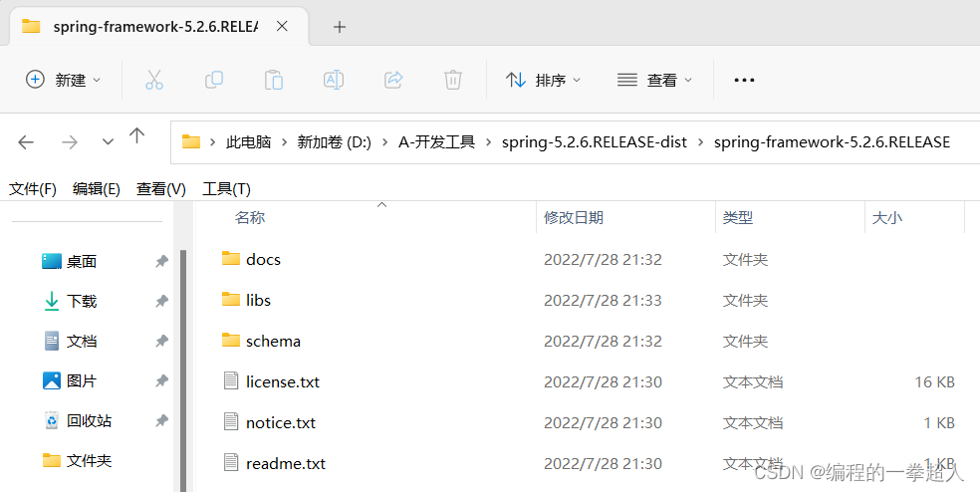Click the Copy icon in toolbar
980x492 pixels.
(x=214, y=80)
